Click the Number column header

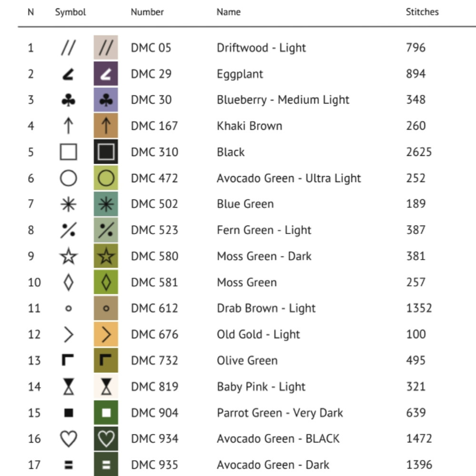[147, 12]
